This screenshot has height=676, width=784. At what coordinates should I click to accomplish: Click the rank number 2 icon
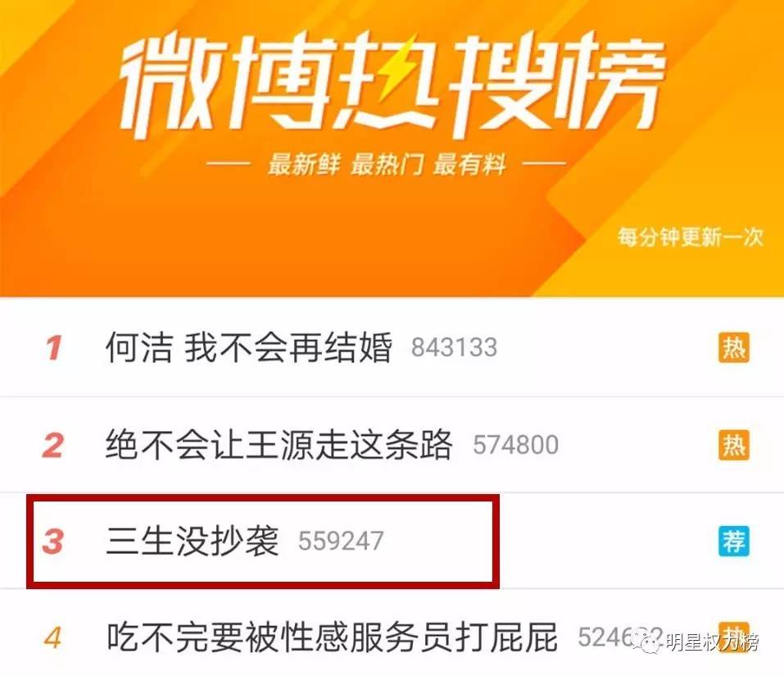coord(53,445)
